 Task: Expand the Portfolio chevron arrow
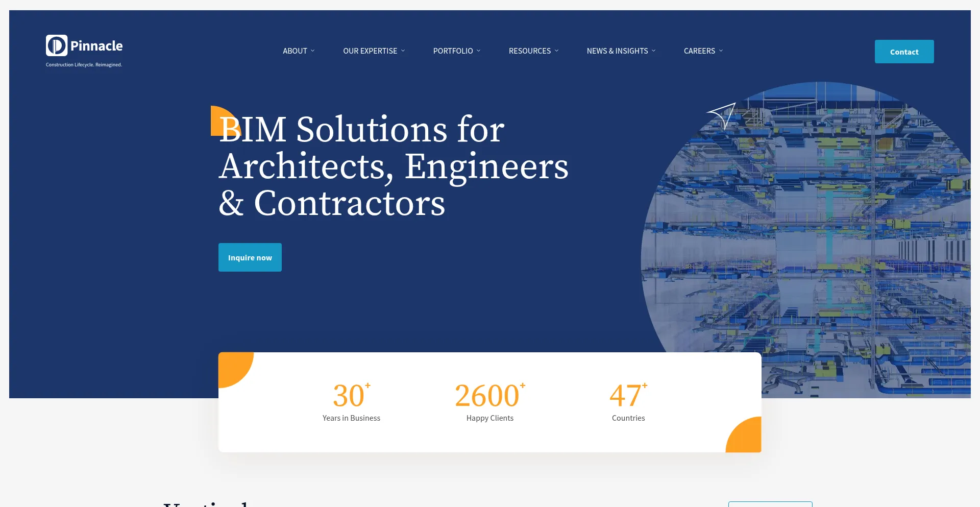tap(478, 51)
